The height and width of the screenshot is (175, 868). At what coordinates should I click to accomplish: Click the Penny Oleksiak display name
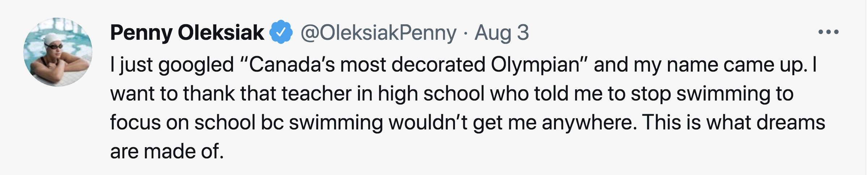[x=187, y=33]
